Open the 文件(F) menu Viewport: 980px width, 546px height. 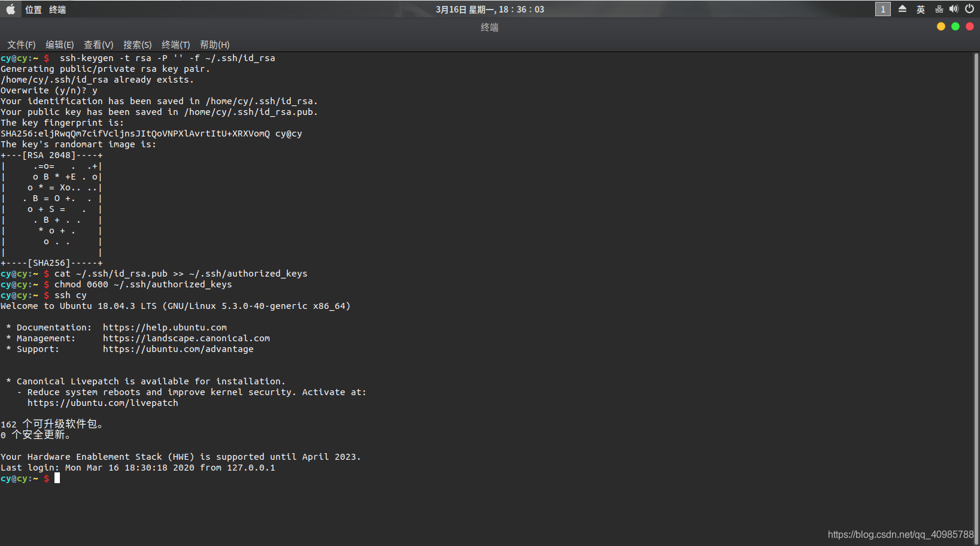tap(22, 45)
